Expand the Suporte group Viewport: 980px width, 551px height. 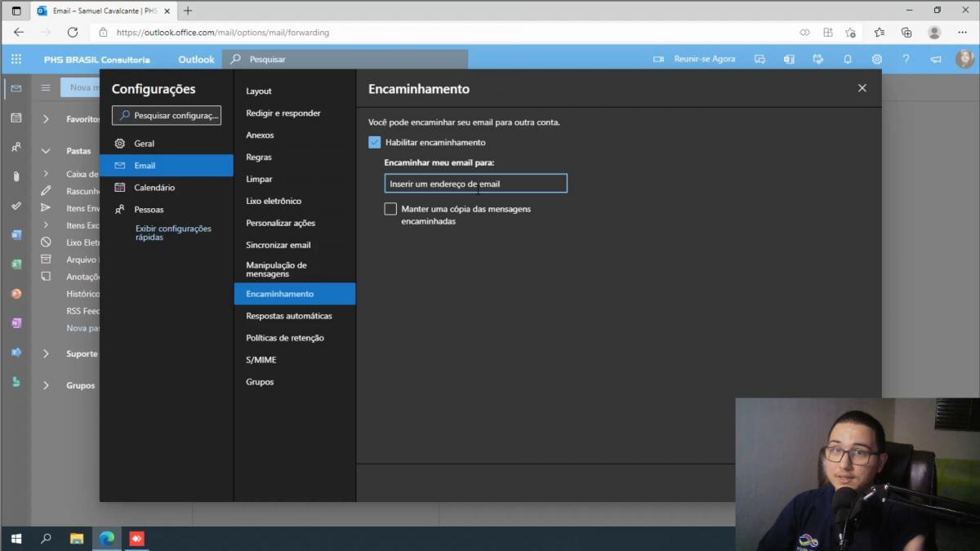tap(46, 353)
